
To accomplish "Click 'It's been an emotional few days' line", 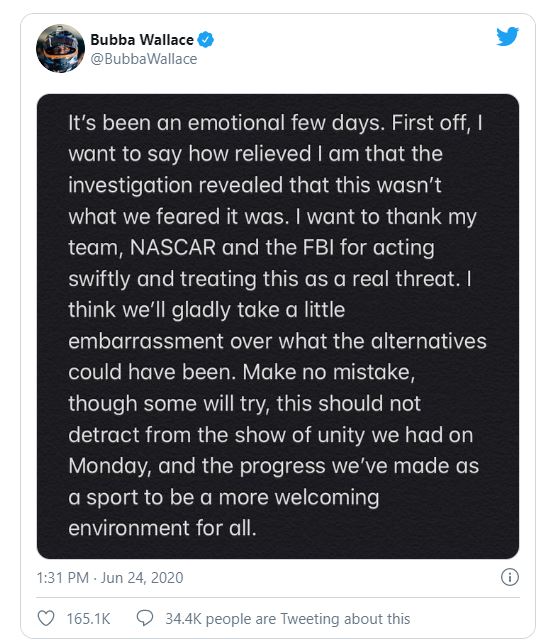I will [226, 123].
